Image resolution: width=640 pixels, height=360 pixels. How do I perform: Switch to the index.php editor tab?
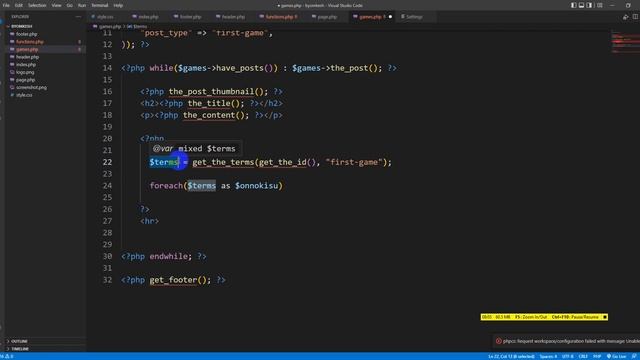148,17
